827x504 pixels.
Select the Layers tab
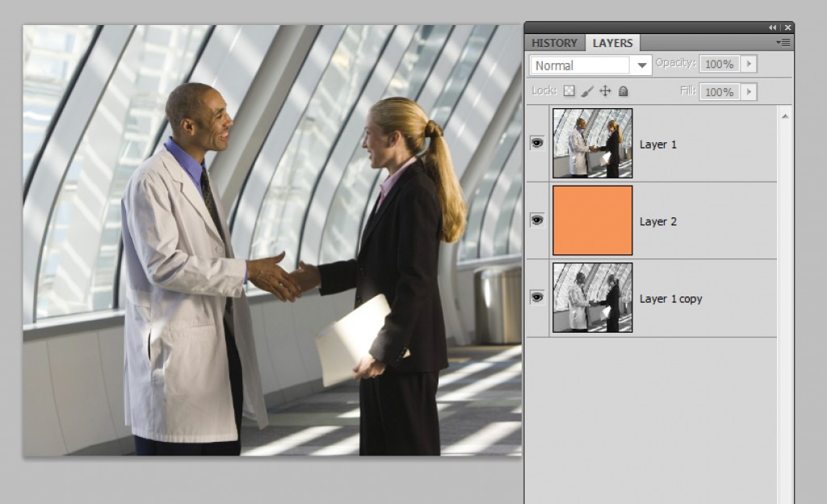pyautogui.click(x=612, y=43)
